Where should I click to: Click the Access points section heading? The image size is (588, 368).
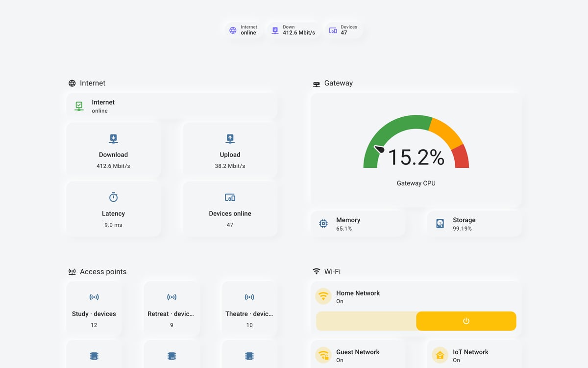[103, 272]
